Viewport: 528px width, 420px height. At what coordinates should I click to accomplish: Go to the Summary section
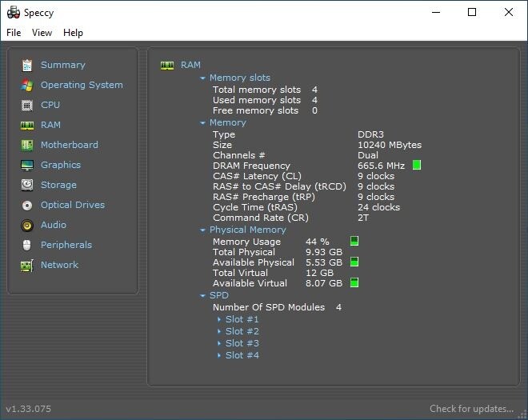[x=63, y=65]
